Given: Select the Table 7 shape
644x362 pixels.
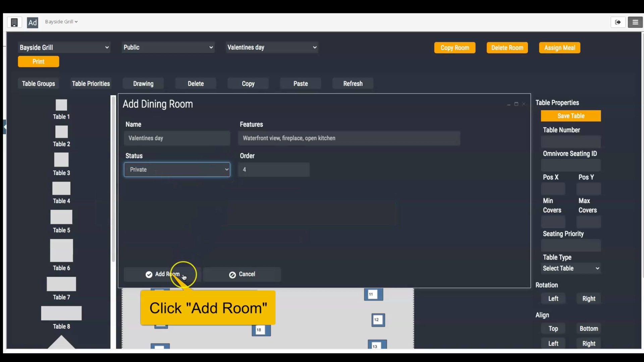Looking at the screenshot, I should [x=61, y=284].
